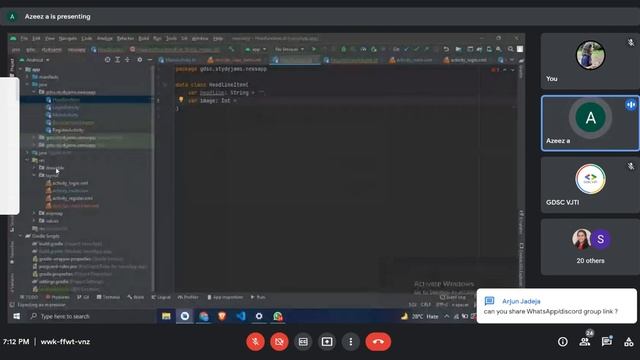Screen dimensions: 640x360
Task: Click the yellow lightbulb intention icon
Action: pyautogui.click(x=181, y=100)
